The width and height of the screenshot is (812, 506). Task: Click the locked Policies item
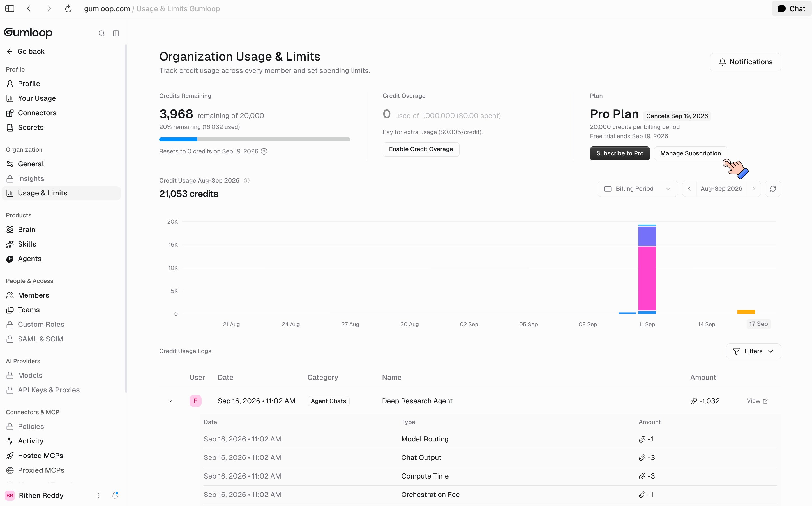tap(61, 426)
